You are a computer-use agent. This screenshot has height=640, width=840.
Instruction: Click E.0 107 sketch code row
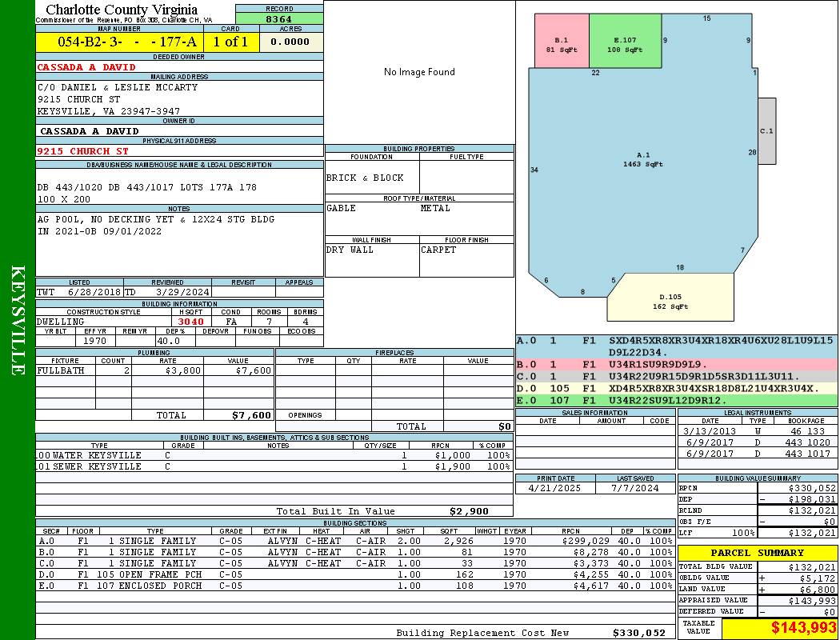click(x=677, y=401)
